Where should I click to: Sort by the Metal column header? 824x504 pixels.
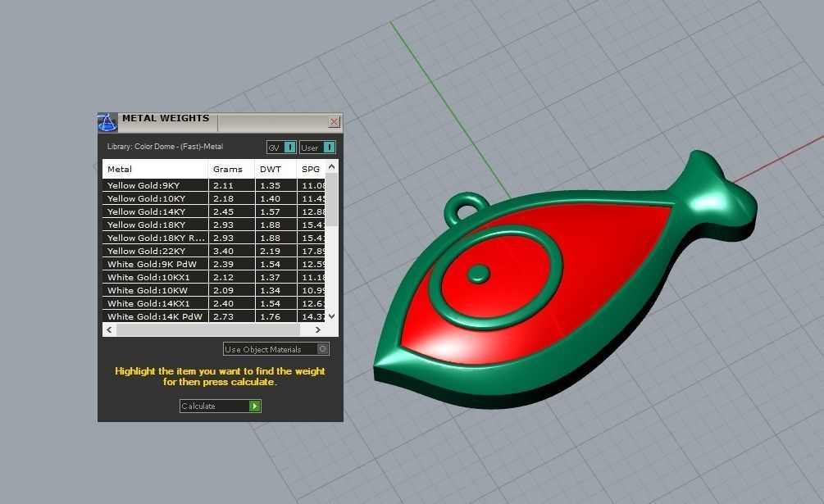point(155,169)
